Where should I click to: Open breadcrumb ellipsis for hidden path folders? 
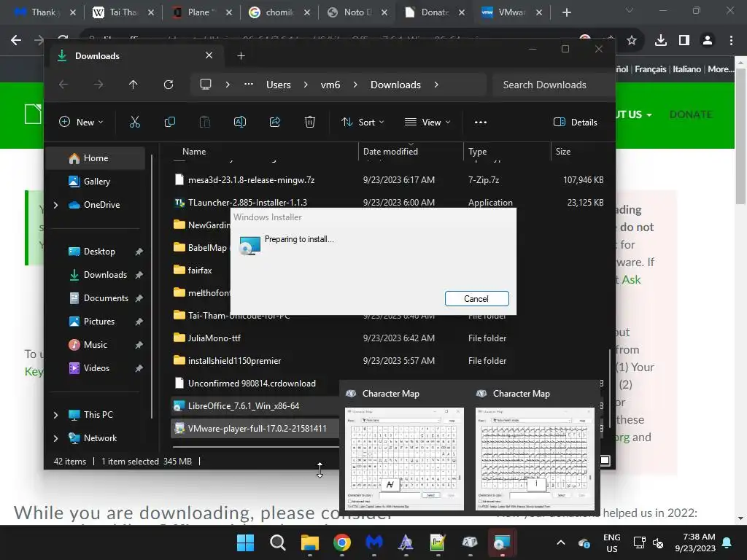point(249,85)
